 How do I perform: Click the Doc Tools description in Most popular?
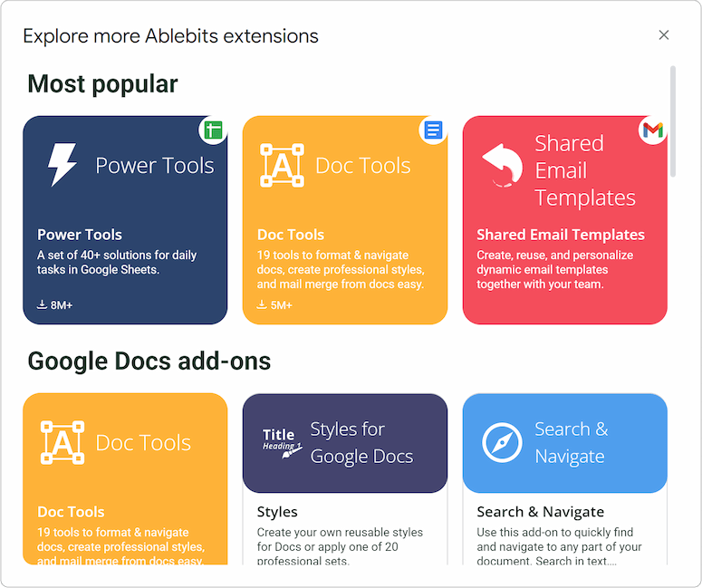pos(341,269)
